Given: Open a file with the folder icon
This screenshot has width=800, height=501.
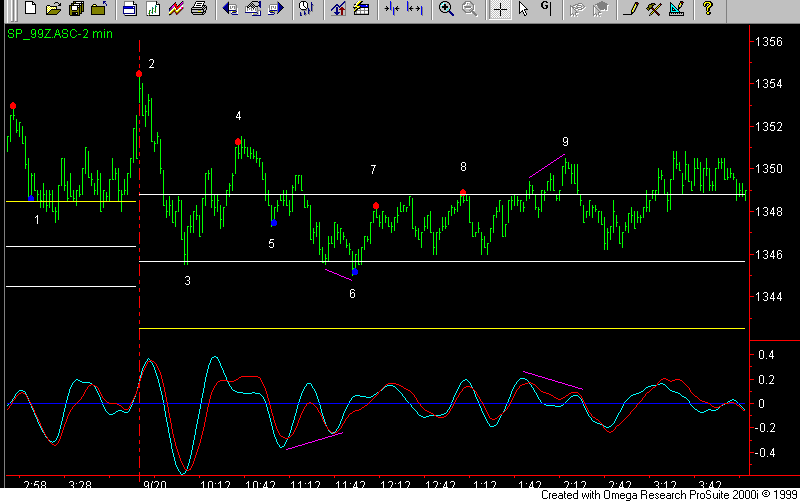Looking at the screenshot, I should (x=53, y=9).
